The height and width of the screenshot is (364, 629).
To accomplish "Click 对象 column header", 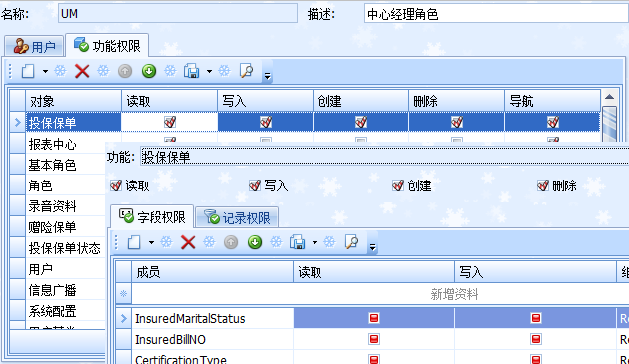I will (x=74, y=101).
